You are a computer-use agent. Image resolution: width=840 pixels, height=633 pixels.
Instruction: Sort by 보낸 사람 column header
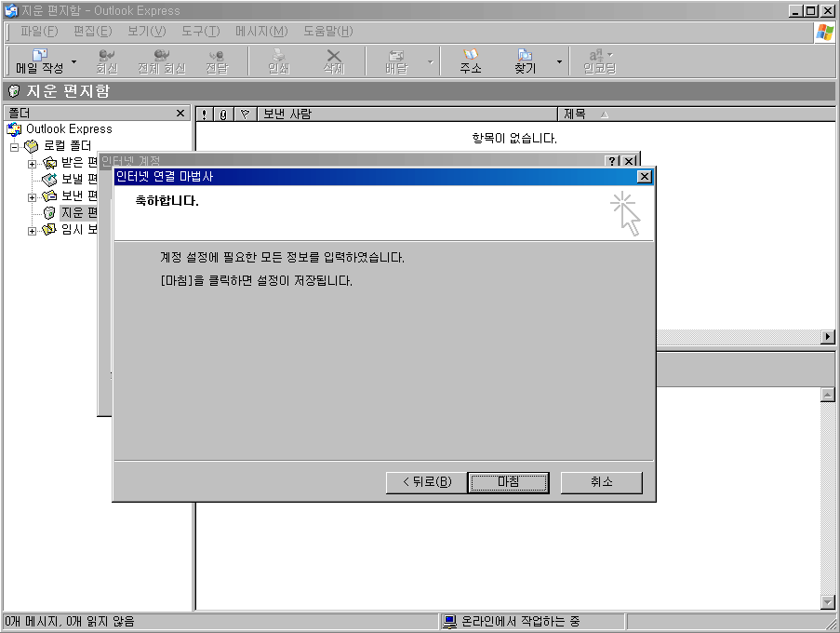coord(407,114)
